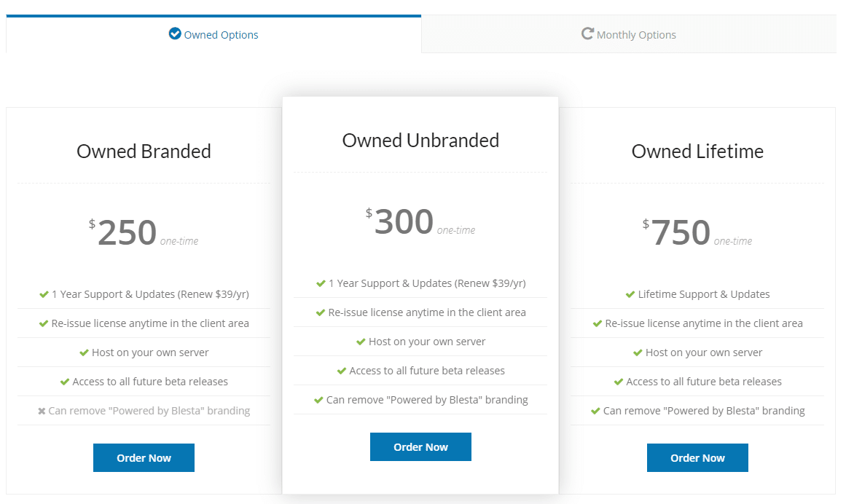Click the Owned Unbranded plan heading
Screen dimensions: 846x504
[x=420, y=141]
